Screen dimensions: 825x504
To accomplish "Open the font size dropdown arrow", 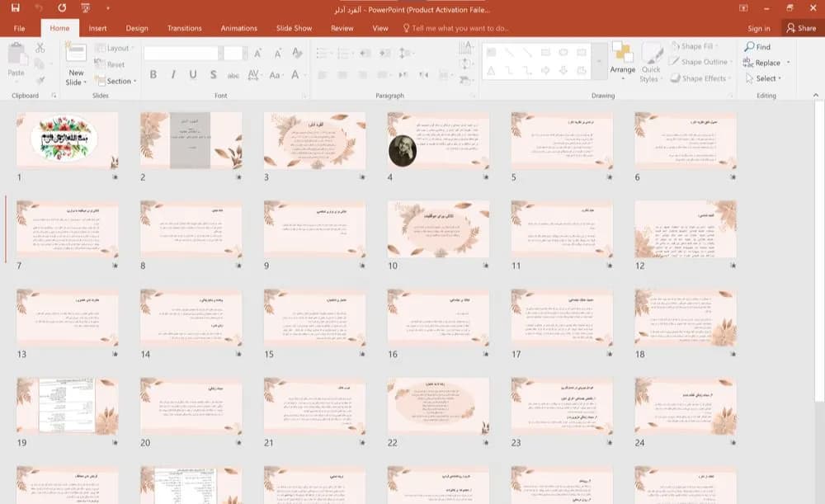I will click(x=245, y=53).
